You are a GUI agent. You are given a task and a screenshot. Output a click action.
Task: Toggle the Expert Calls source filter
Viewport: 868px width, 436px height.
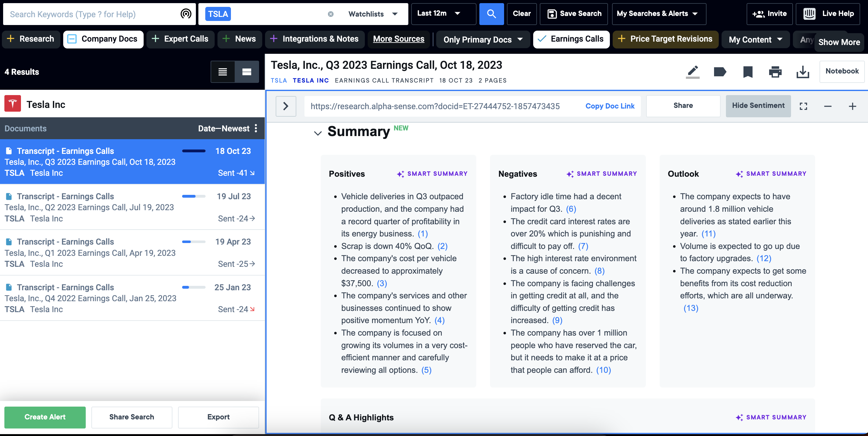[180, 39]
